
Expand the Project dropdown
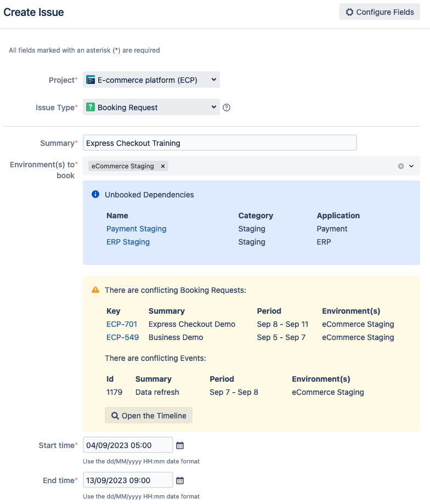pyautogui.click(x=213, y=80)
